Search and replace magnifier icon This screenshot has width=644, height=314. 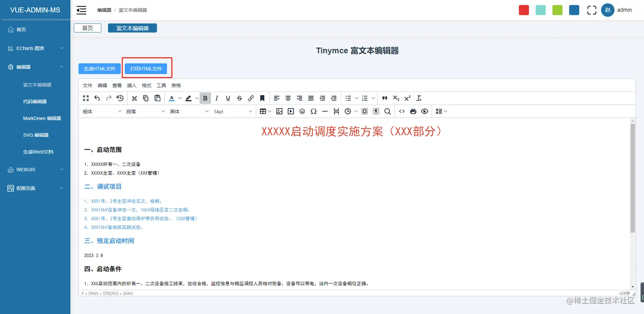(x=387, y=111)
